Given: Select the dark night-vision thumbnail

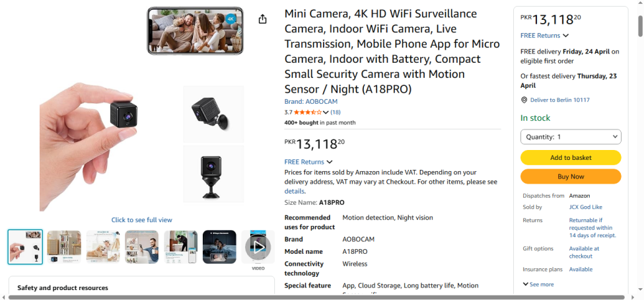Looking at the screenshot, I should tap(219, 247).
